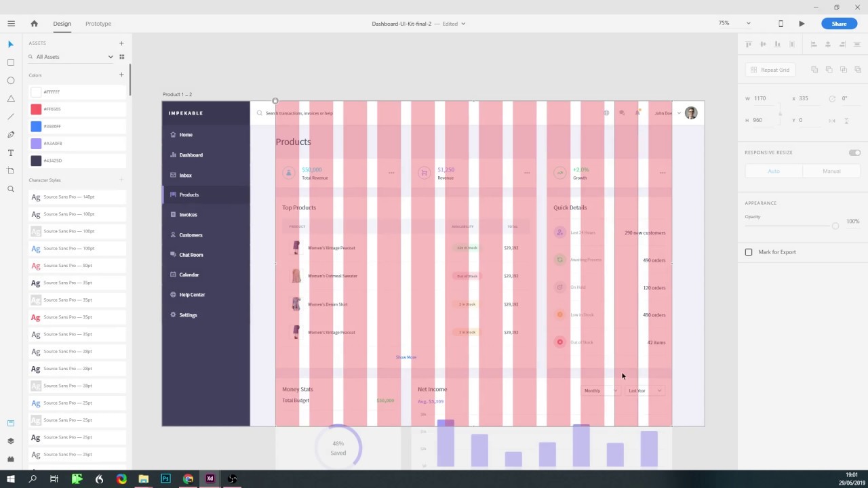This screenshot has height=488, width=868.
Task: Open document title dropdown arrow
Action: pyautogui.click(x=463, y=24)
